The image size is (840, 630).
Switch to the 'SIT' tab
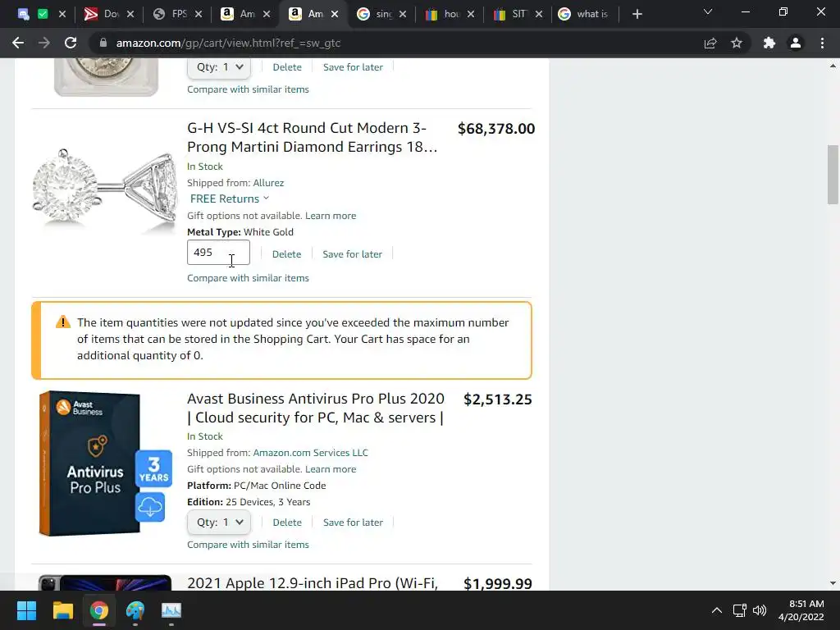click(x=510, y=14)
